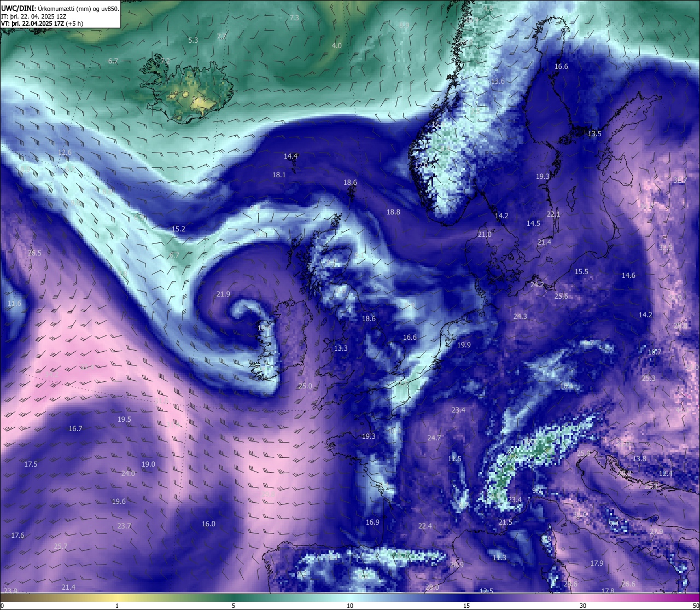
Task: Click the 21.0 value over Denmark
Action: 485,235
